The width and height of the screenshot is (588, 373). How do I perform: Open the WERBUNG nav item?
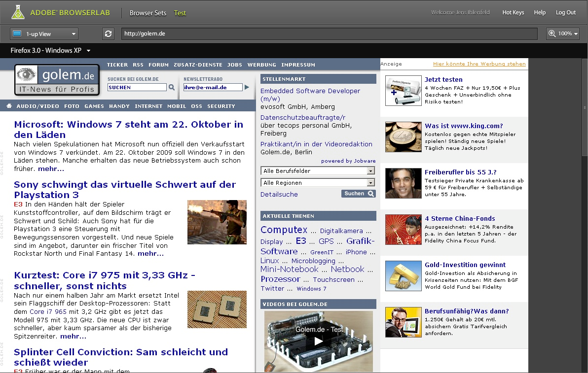(262, 65)
